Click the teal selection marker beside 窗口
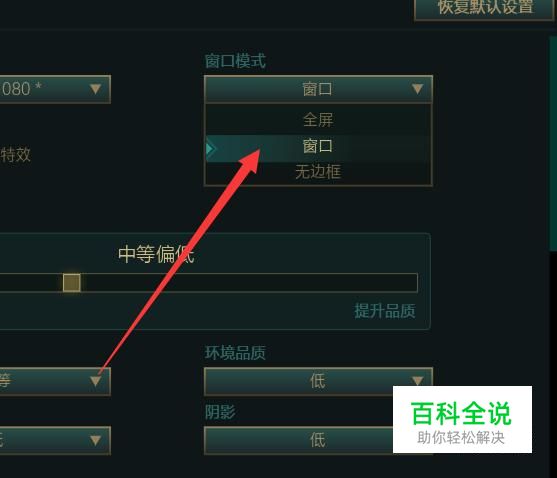557x478 pixels. [x=210, y=148]
